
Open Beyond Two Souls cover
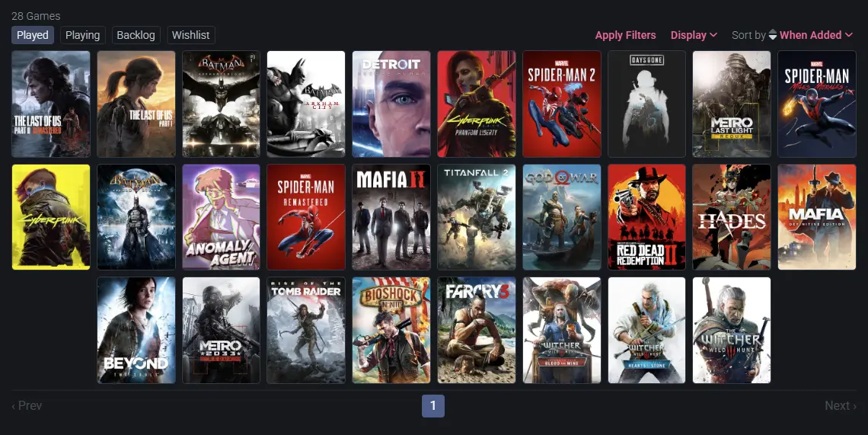pos(136,331)
